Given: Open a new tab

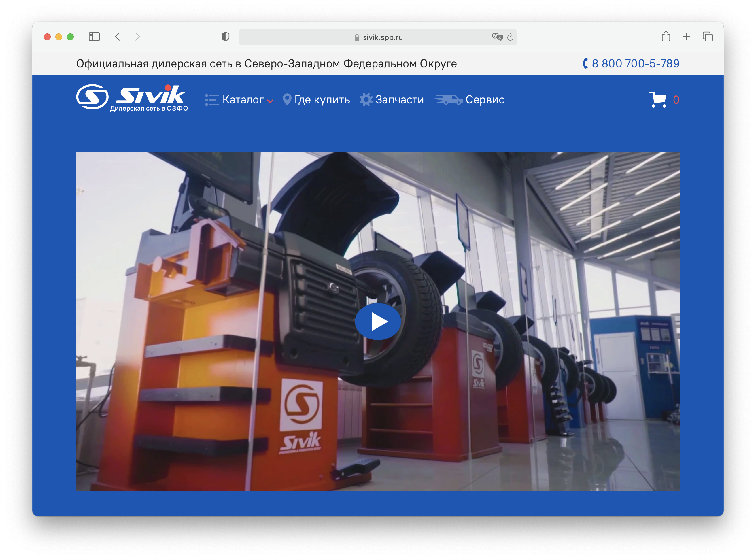Looking at the screenshot, I should 686,37.
